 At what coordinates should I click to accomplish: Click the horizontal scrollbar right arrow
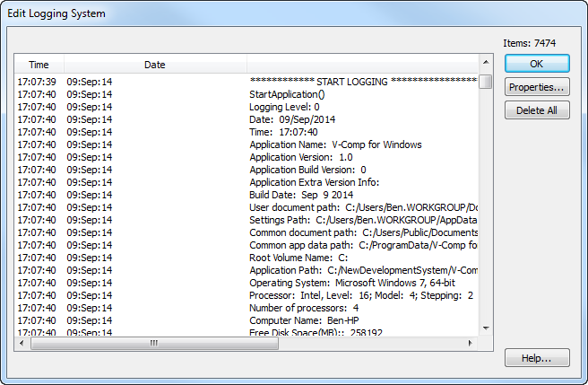(471, 343)
